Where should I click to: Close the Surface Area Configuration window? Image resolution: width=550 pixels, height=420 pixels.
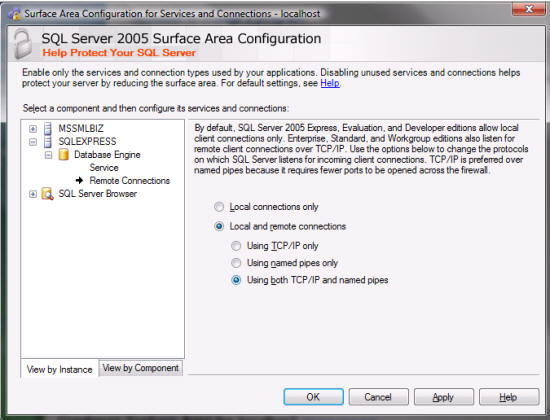[x=529, y=9]
